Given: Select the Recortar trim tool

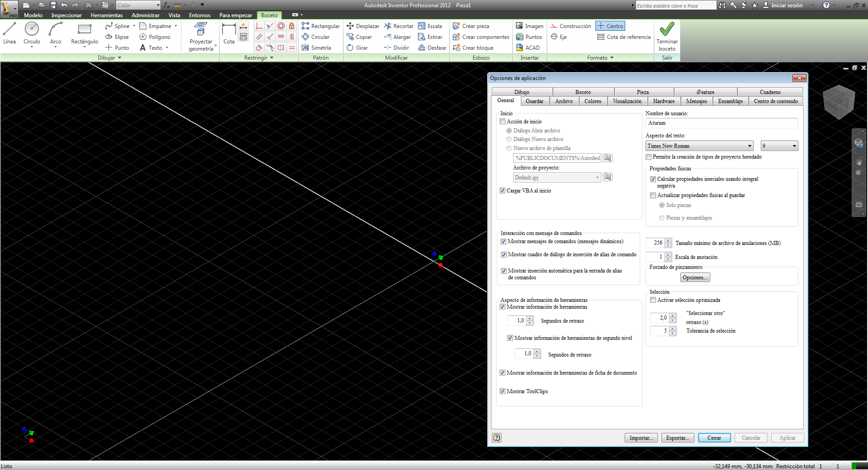Looking at the screenshot, I should coord(399,26).
